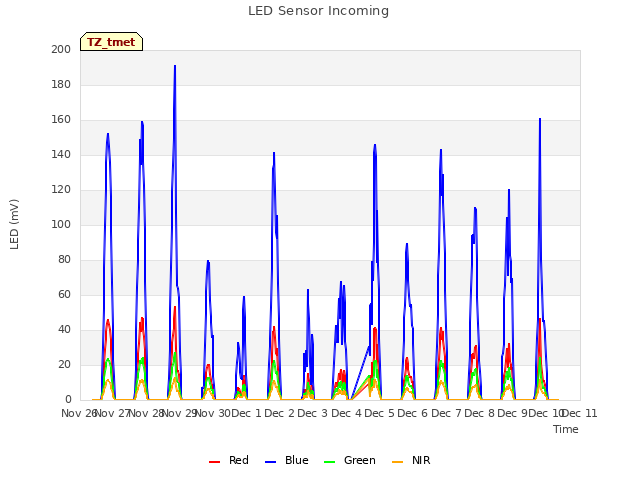Click the 140 y-axis tick label
Image resolution: width=640 pixels, height=480 pixels.
coord(61,155)
